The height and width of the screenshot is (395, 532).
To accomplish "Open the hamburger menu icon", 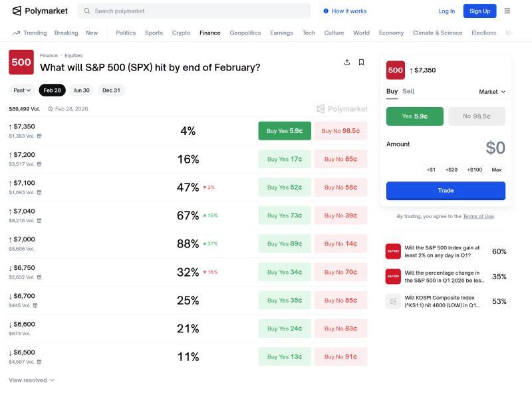I will tap(507, 11).
